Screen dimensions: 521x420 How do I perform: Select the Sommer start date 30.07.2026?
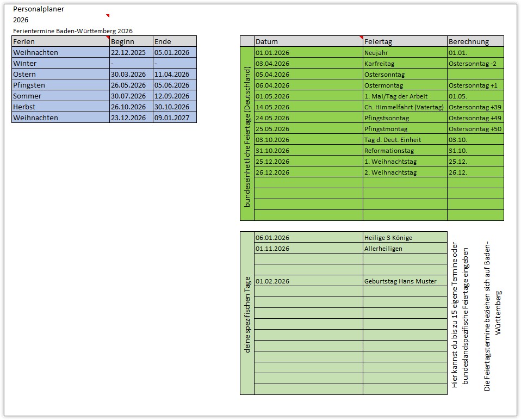coord(131,96)
